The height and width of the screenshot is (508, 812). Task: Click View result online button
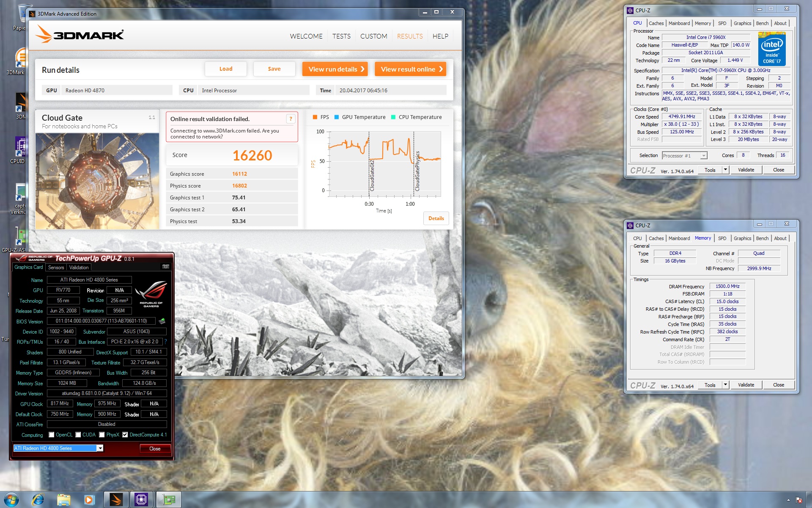tap(410, 69)
